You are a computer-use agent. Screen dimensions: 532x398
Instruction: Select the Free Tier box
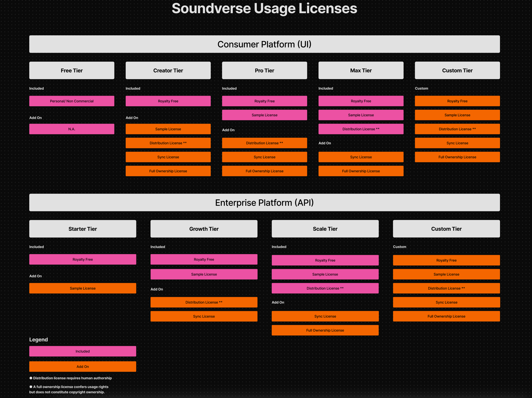point(72,71)
